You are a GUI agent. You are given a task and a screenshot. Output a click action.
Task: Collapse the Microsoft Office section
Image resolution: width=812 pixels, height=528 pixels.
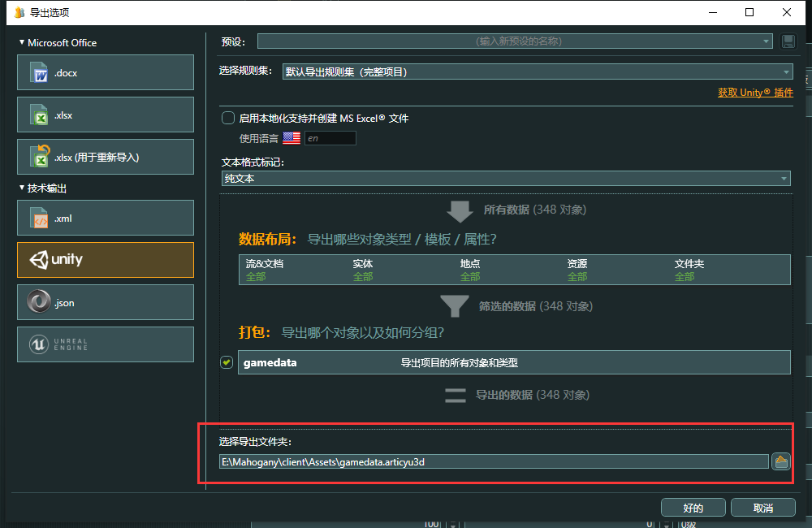tap(23, 43)
